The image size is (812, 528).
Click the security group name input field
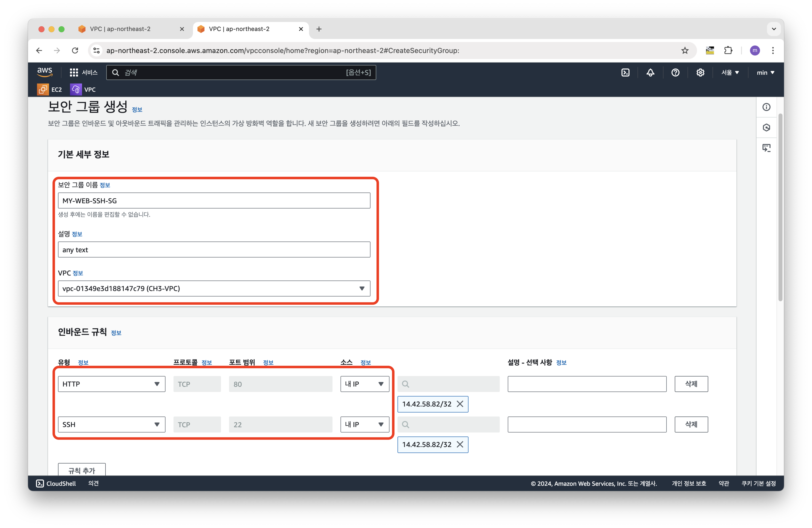tap(214, 200)
